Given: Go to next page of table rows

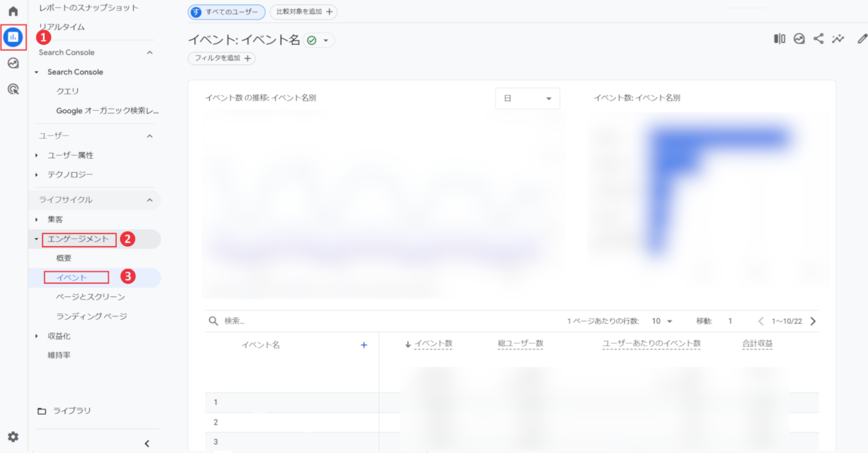Looking at the screenshot, I should 813,321.
